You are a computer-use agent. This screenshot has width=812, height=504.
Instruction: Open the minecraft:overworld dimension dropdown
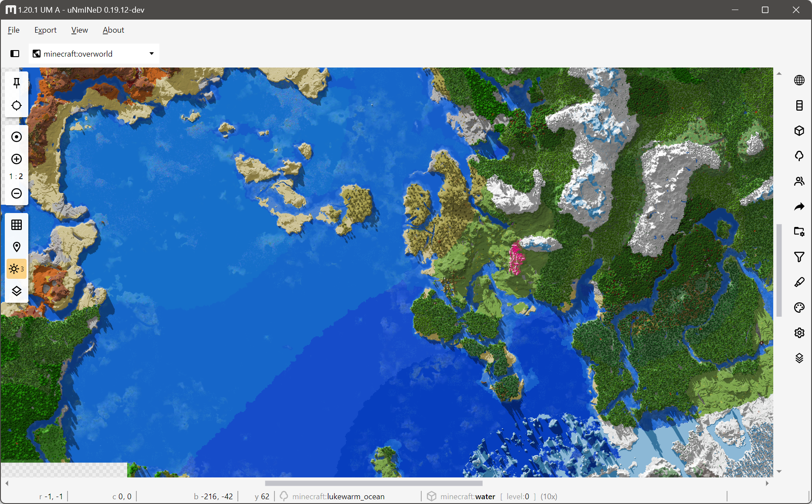94,53
